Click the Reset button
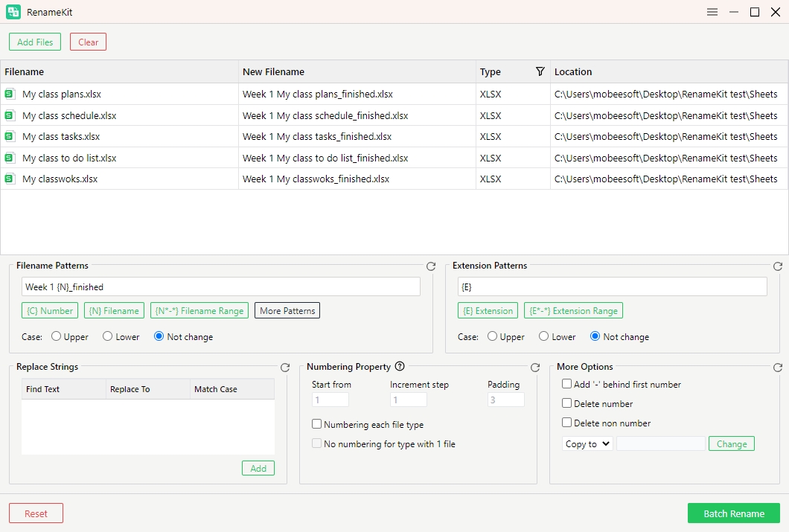The width and height of the screenshot is (789, 532). point(36,513)
